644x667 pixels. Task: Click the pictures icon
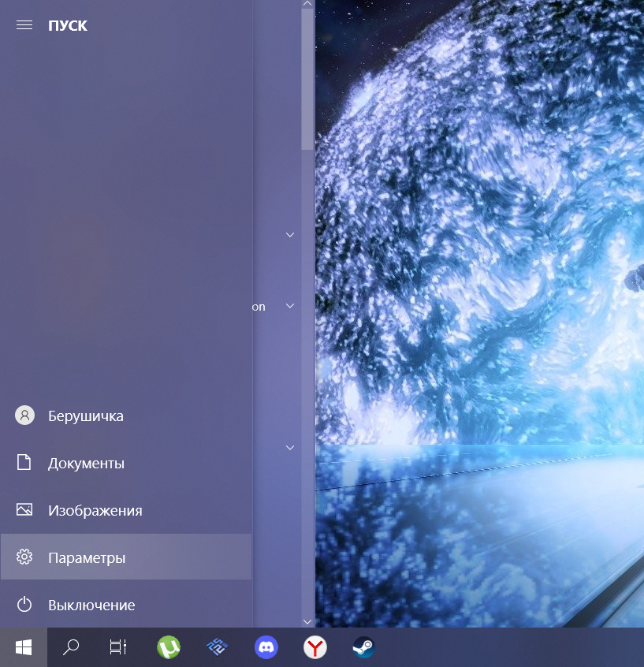24,509
